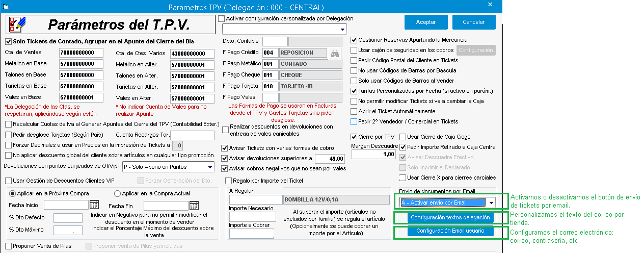Click the F.Pago Vales code field
This screenshot has width=644, height=253.
pos(271,97)
